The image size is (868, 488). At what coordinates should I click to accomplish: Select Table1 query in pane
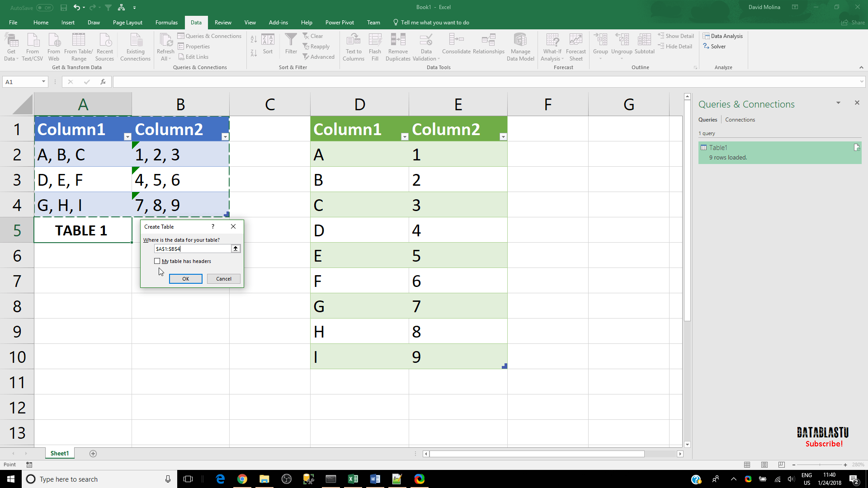(780, 153)
